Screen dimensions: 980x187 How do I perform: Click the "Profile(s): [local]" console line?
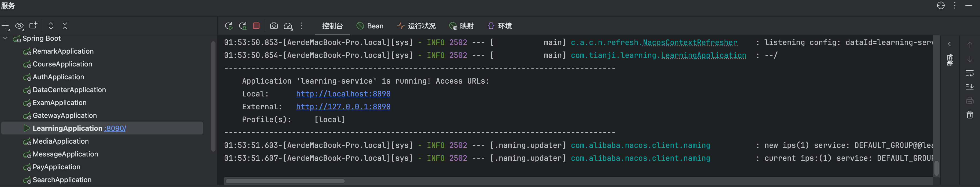click(x=294, y=120)
